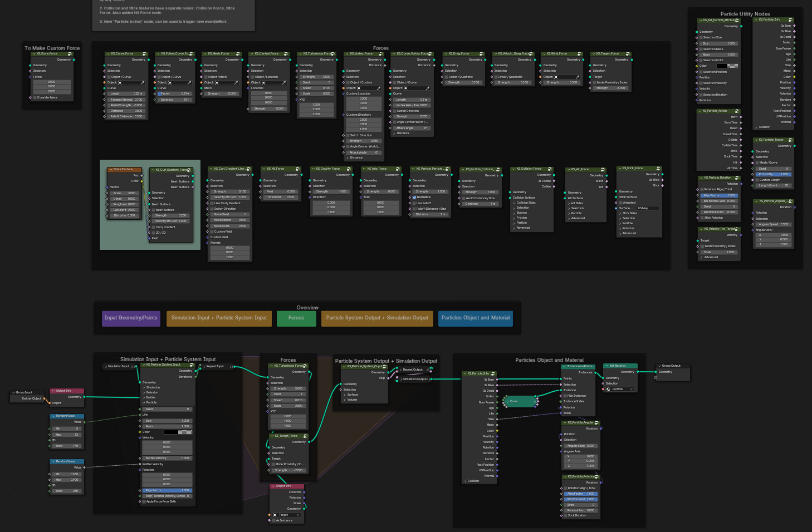Click node group icon on KS_Particle_Action header
812x532 pixels.
(x=737, y=111)
